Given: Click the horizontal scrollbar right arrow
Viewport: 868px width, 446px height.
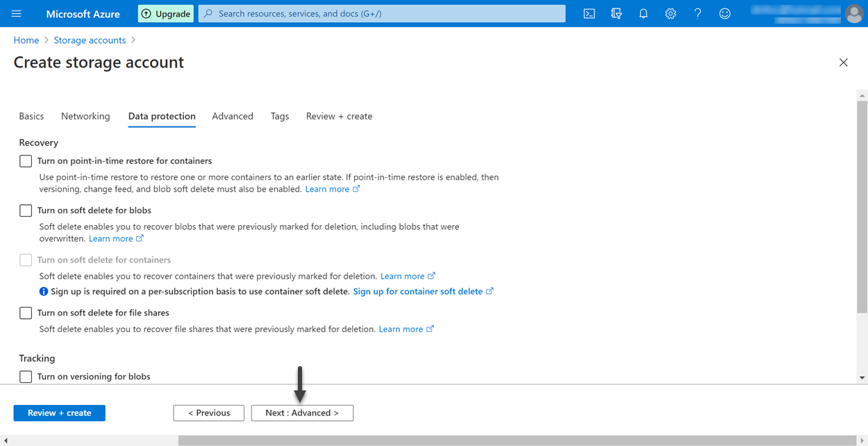Looking at the screenshot, I should point(862,440).
